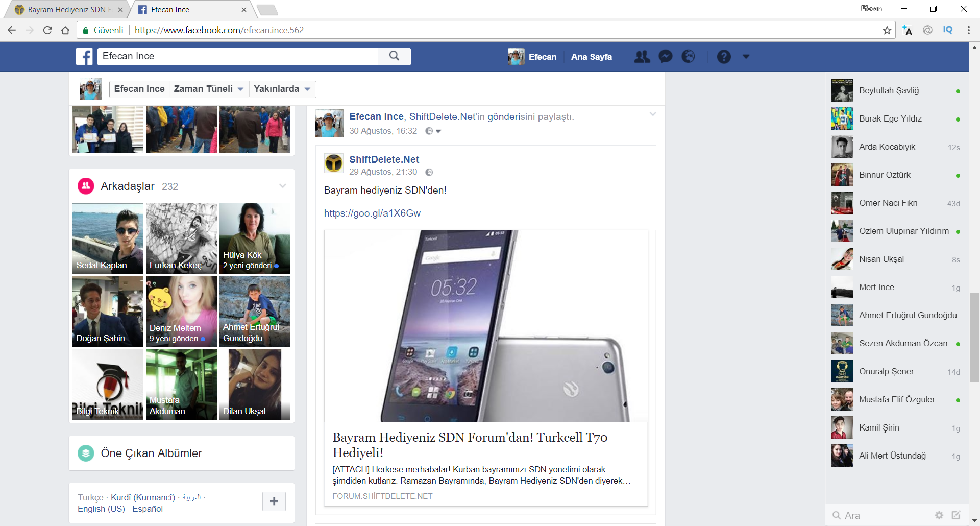
Task: Click the translate extension icon
Action: coord(907,30)
